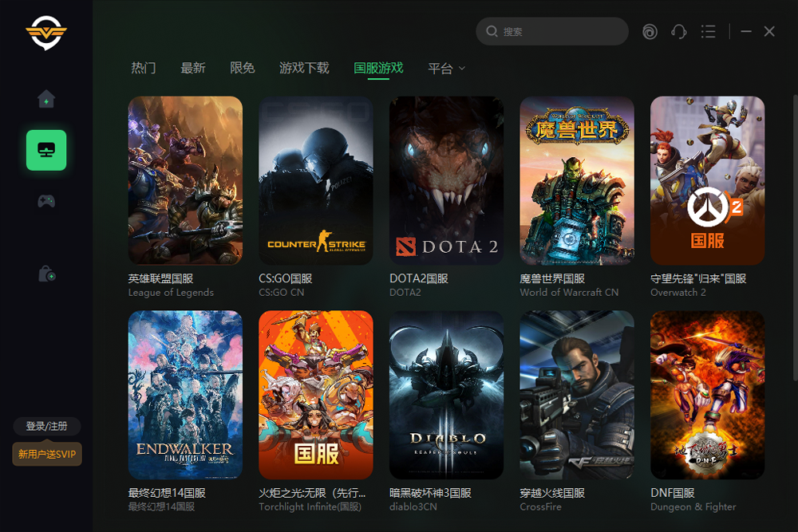Select the 最新 tab
This screenshot has width=798, height=532.
point(193,68)
